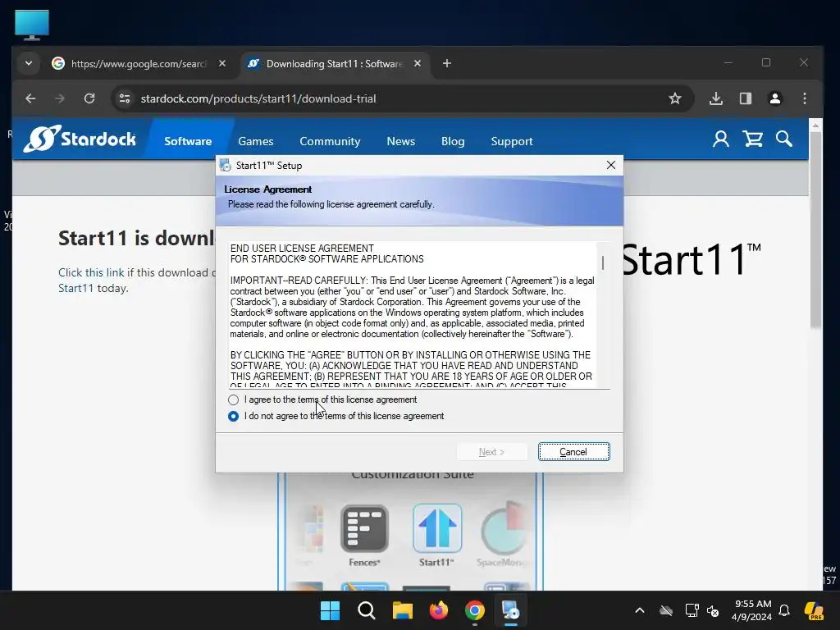Open the Community menu on Stardock
840x630 pixels.
(x=330, y=141)
